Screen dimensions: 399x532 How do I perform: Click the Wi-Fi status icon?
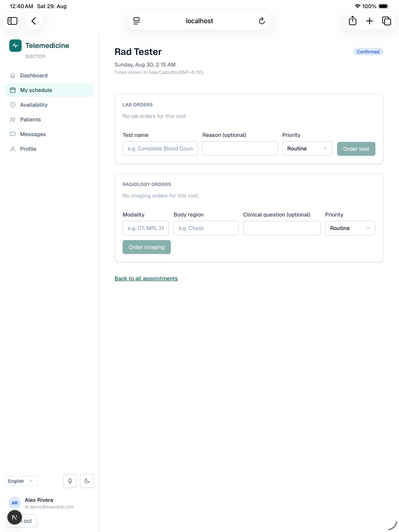pos(357,6)
